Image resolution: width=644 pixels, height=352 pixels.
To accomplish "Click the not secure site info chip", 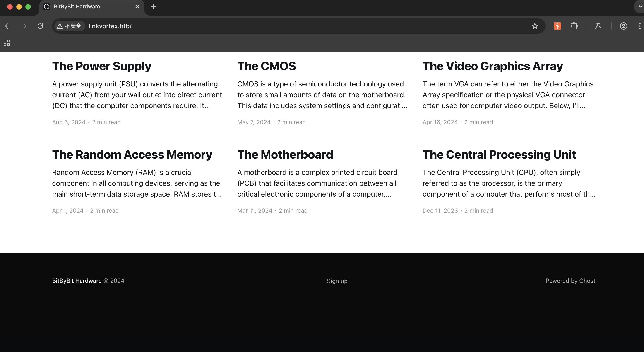I will click(69, 26).
